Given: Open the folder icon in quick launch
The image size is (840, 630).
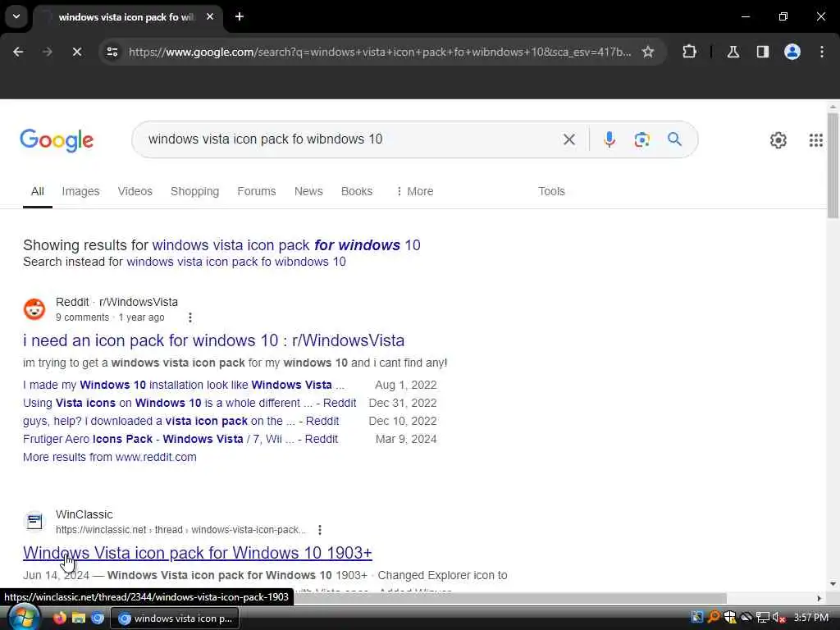Looking at the screenshot, I should [x=79, y=618].
